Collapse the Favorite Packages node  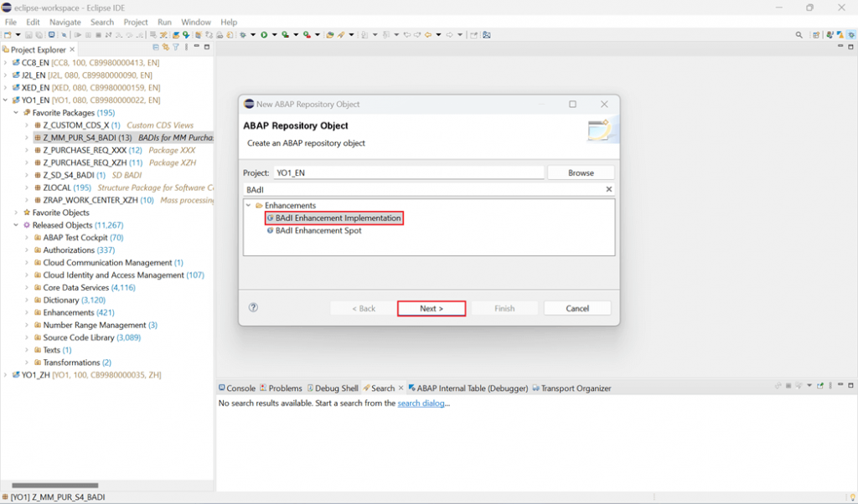click(x=16, y=113)
